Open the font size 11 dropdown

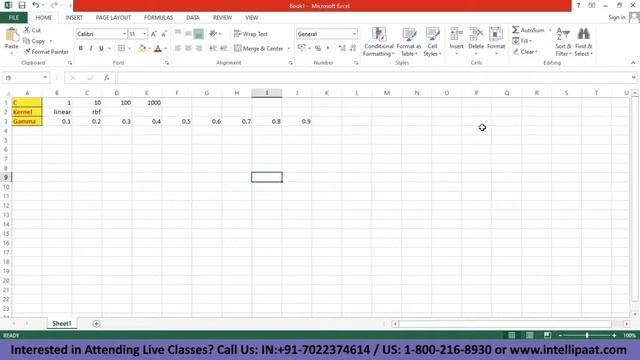coord(144,34)
